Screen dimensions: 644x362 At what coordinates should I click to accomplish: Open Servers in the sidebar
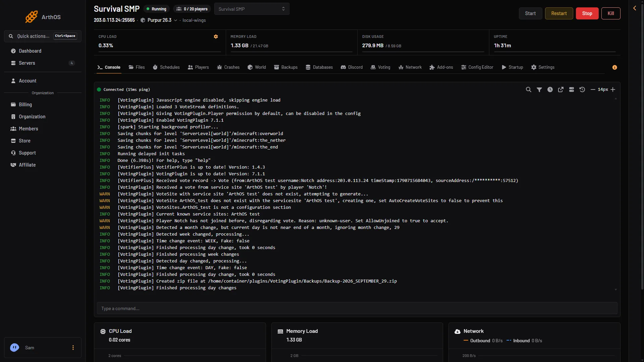click(x=43, y=63)
